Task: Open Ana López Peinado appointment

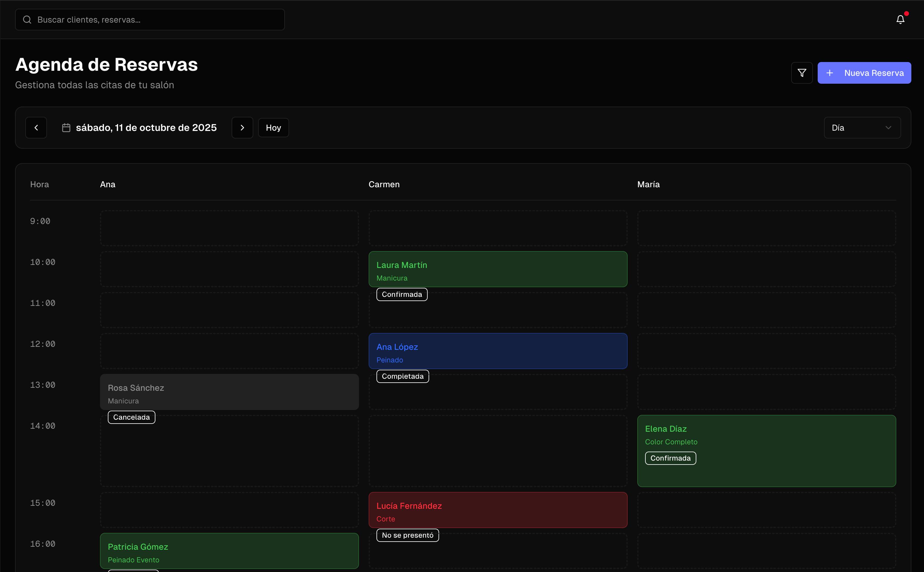Action: point(498,351)
